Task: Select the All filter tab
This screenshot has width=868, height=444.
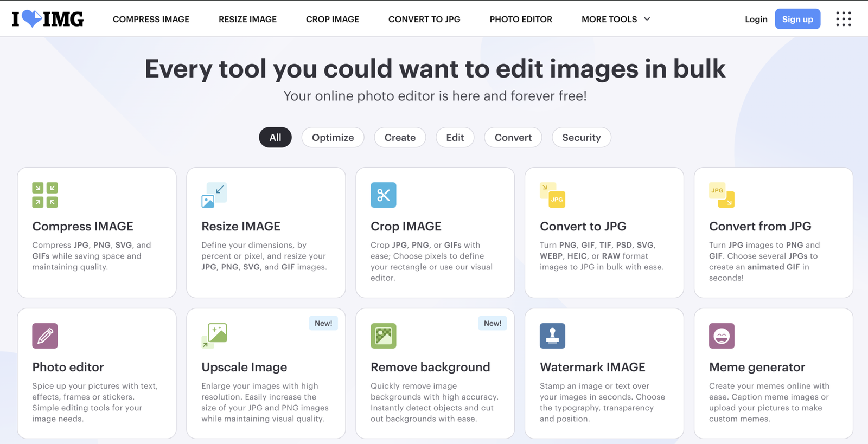Action: 276,138
